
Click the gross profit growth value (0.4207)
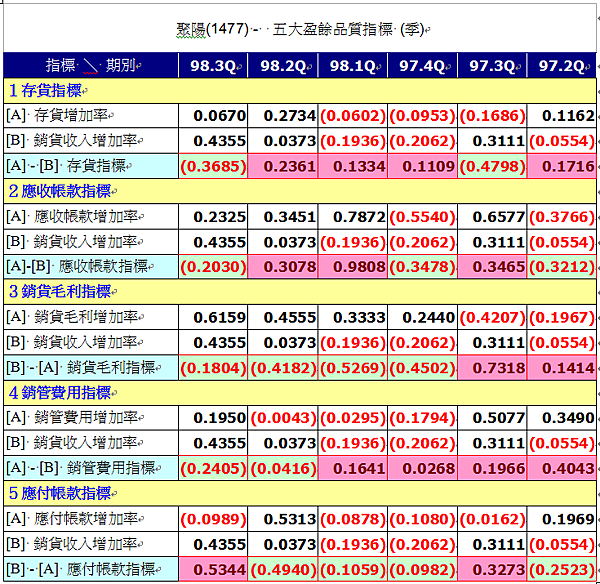[x=492, y=317]
